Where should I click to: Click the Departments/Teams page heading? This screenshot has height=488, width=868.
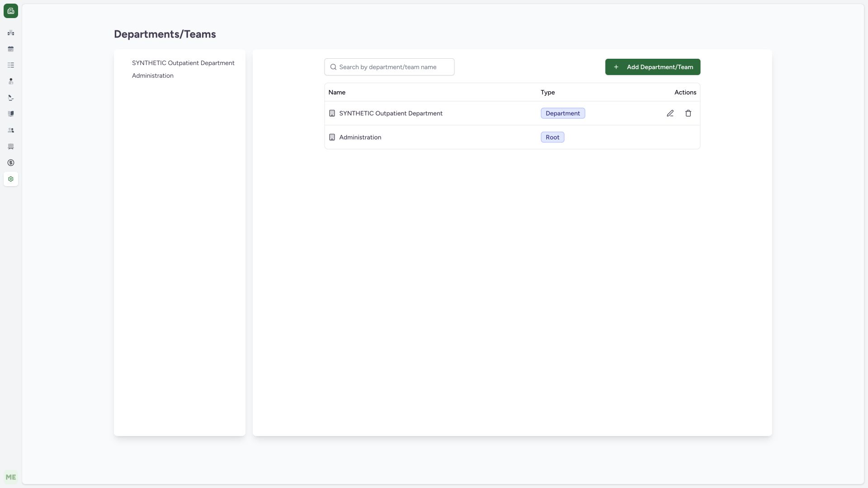[165, 34]
